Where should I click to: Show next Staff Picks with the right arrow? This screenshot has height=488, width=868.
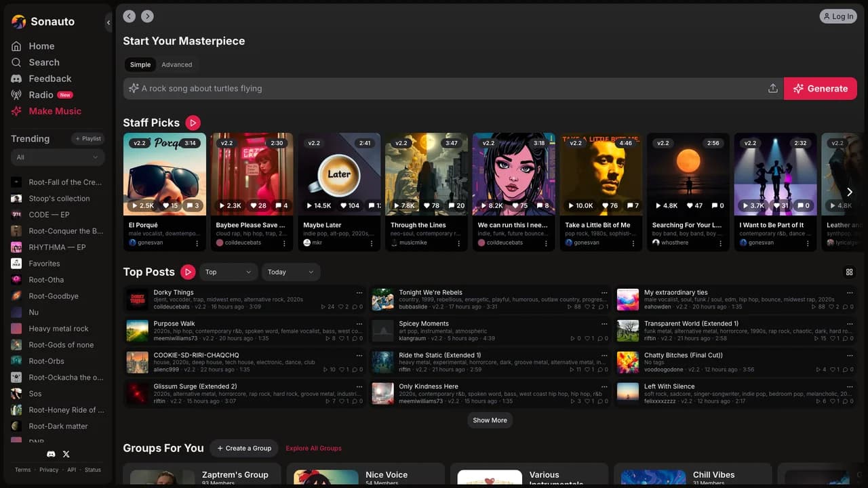point(849,192)
